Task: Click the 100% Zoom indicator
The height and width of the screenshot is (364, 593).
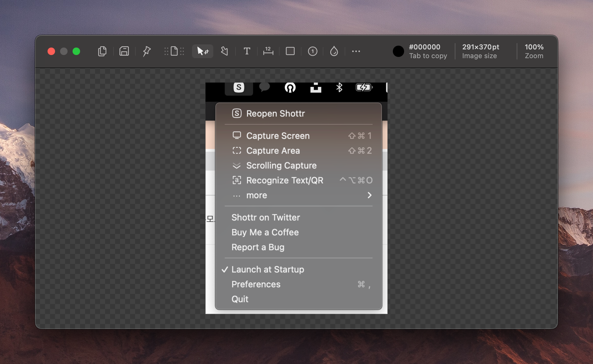Action: [534, 51]
